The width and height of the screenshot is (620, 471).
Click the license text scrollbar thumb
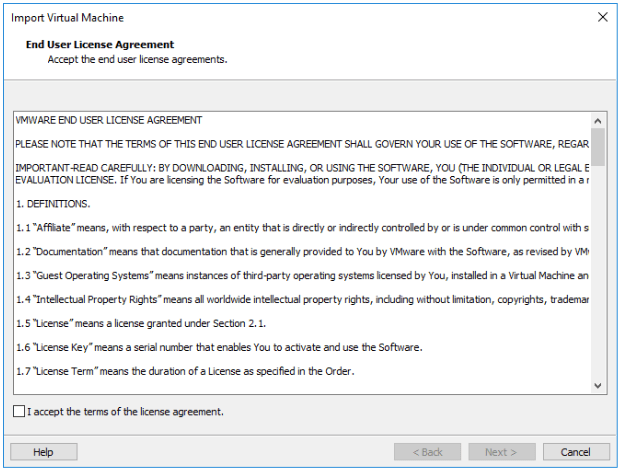click(x=598, y=146)
